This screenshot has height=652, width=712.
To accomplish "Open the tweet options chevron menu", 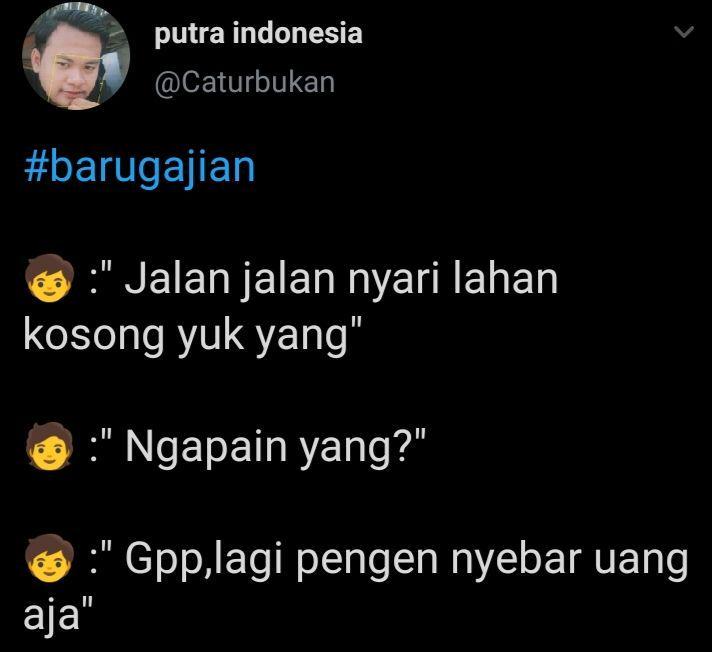I will tap(684, 32).
